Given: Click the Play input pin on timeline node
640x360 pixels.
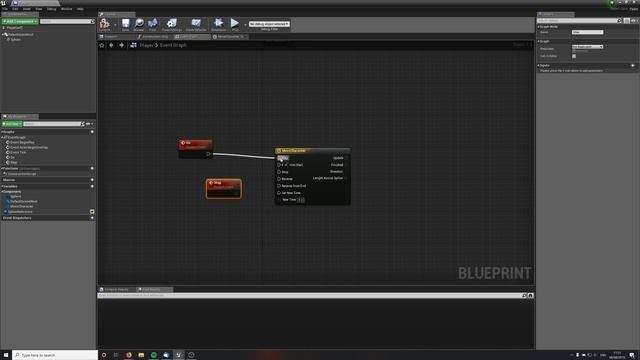Looking at the screenshot, I should click(x=279, y=158).
